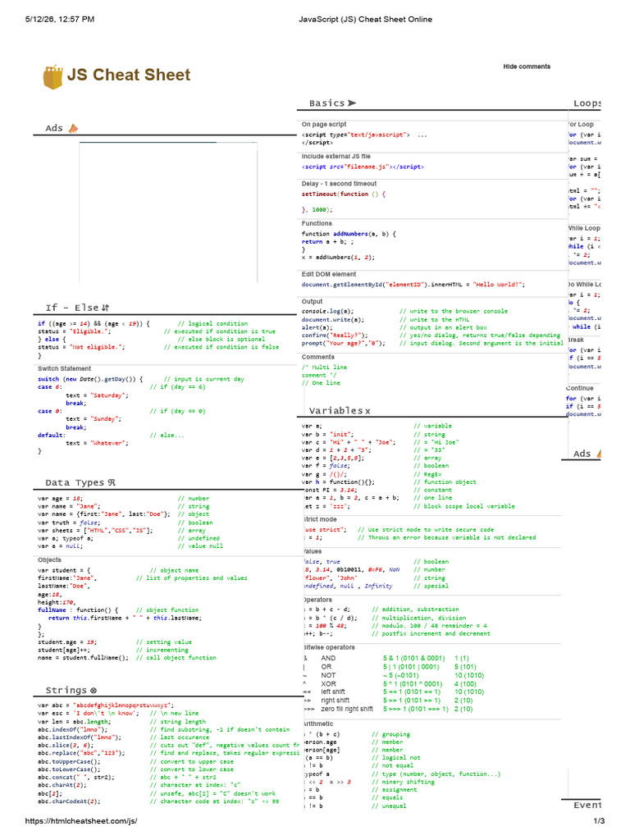This screenshot has width=630, height=840.
Task: Click the JS Cheat Sheet title text
Action: 129,75
